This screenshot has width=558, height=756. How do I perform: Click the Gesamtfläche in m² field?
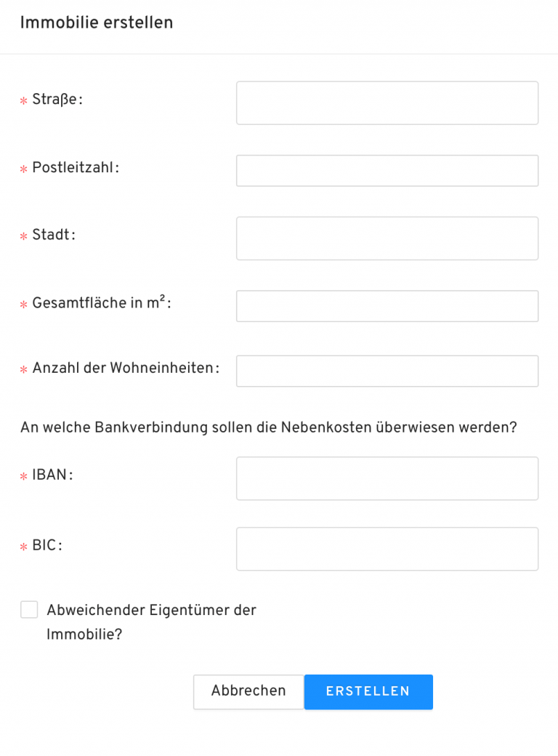pyautogui.click(x=387, y=306)
